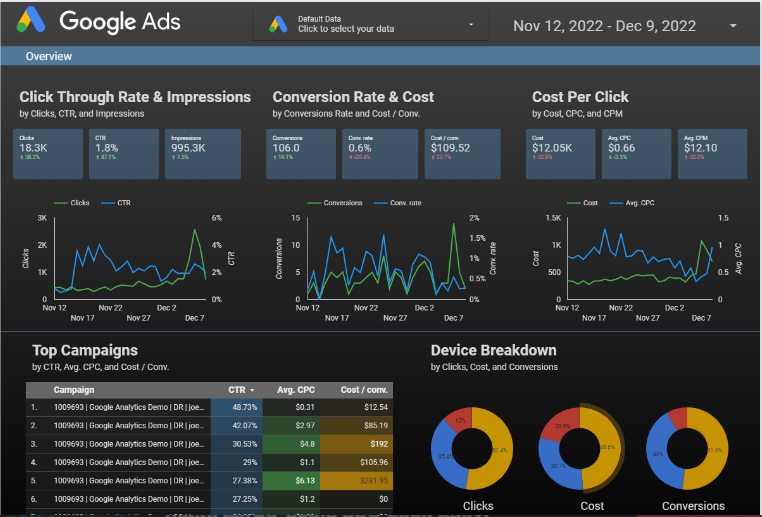Screen dimensions: 762x517
Task: Click the Nov 12, 2022 - Dec 9, 2022 date range
Action: (604, 26)
